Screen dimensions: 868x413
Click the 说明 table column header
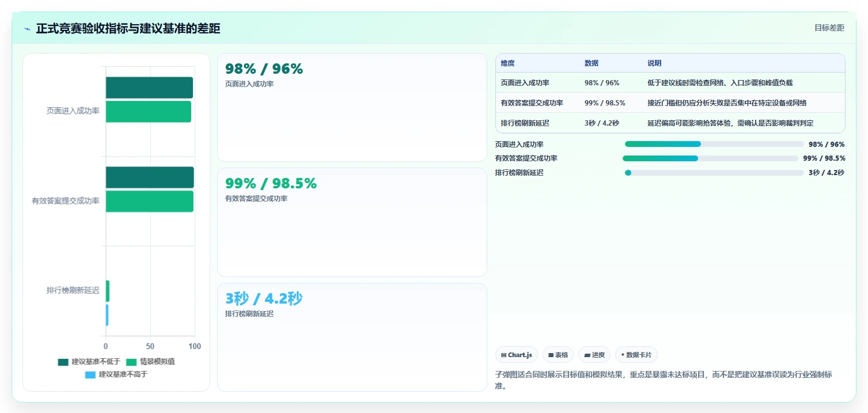654,63
